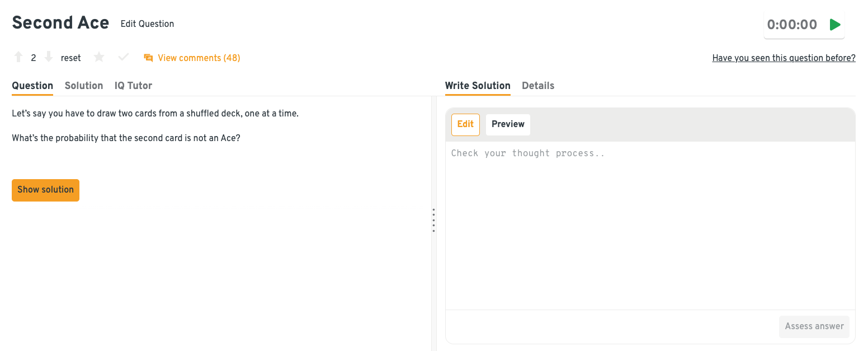Image resolution: width=868 pixels, height=351 pixels.
Task: Open View comments (48) link
Action: click(199, 58)
